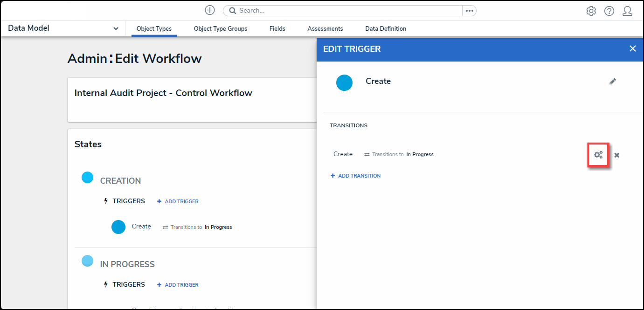Open the Fields tab
Image resolution: width=644 pixels, height=310 pixels.
click(277, 29)
